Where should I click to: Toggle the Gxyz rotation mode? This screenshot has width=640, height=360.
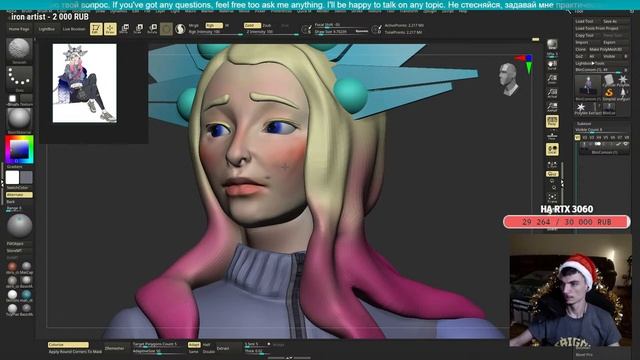pos(552,174)
